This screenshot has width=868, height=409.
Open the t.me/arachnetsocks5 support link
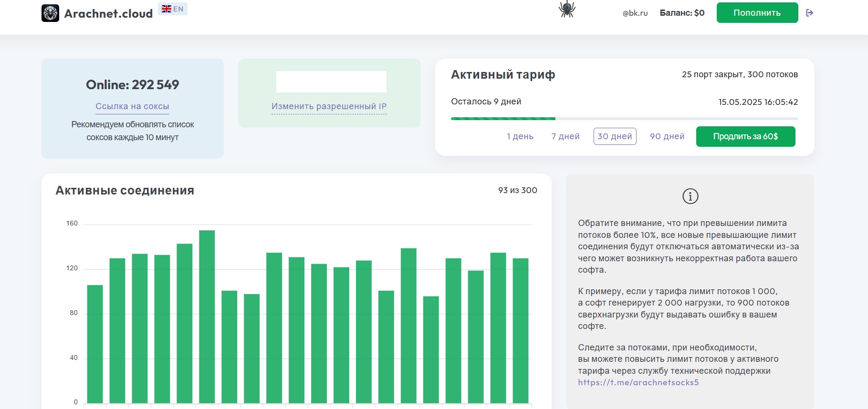click(638, 382)
